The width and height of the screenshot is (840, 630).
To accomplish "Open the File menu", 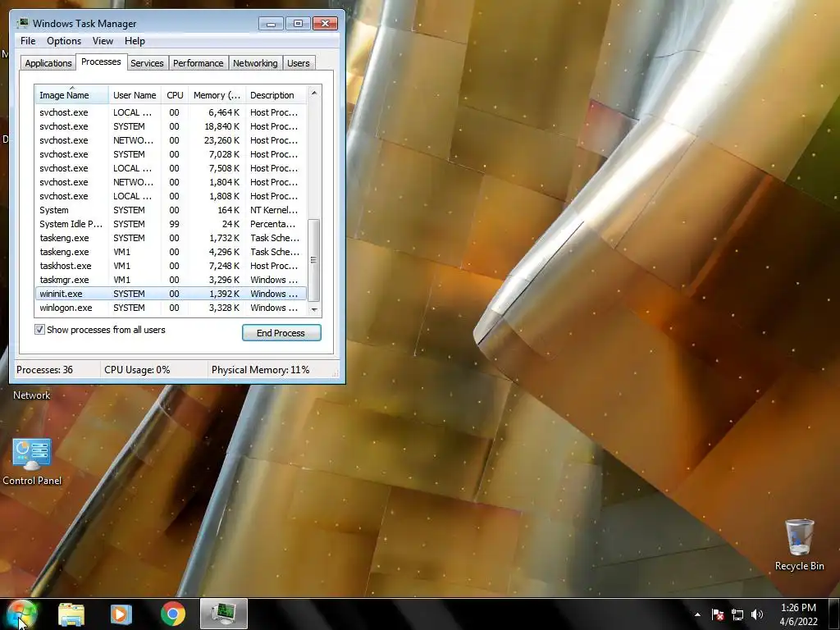I will tap(28, 41).
